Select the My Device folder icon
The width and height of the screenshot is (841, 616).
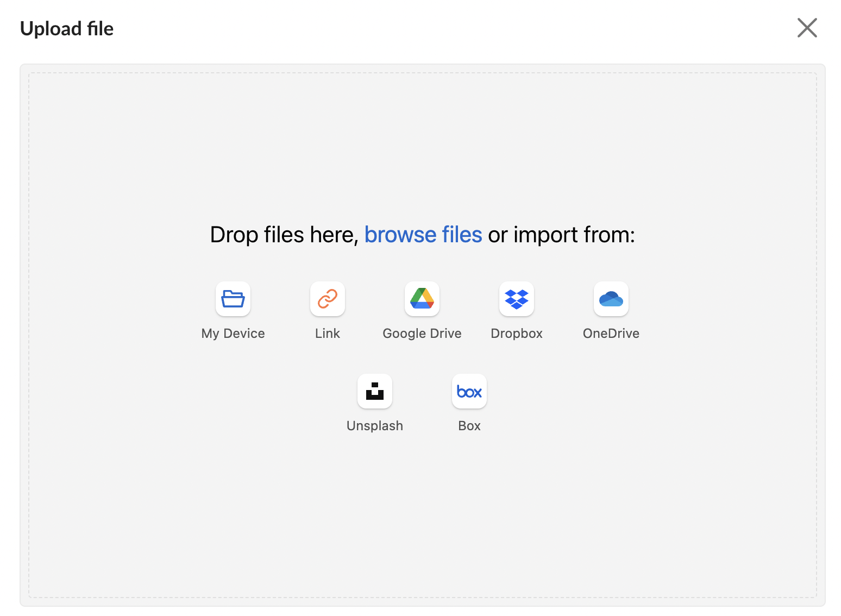233,299
